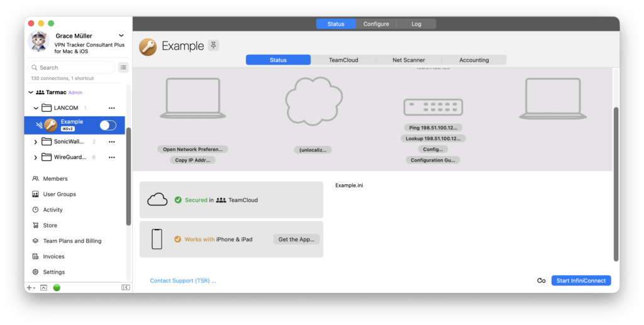The image size is (644, 325).
Task: Click the Config... button under gateway
Action: click(433, 150)
